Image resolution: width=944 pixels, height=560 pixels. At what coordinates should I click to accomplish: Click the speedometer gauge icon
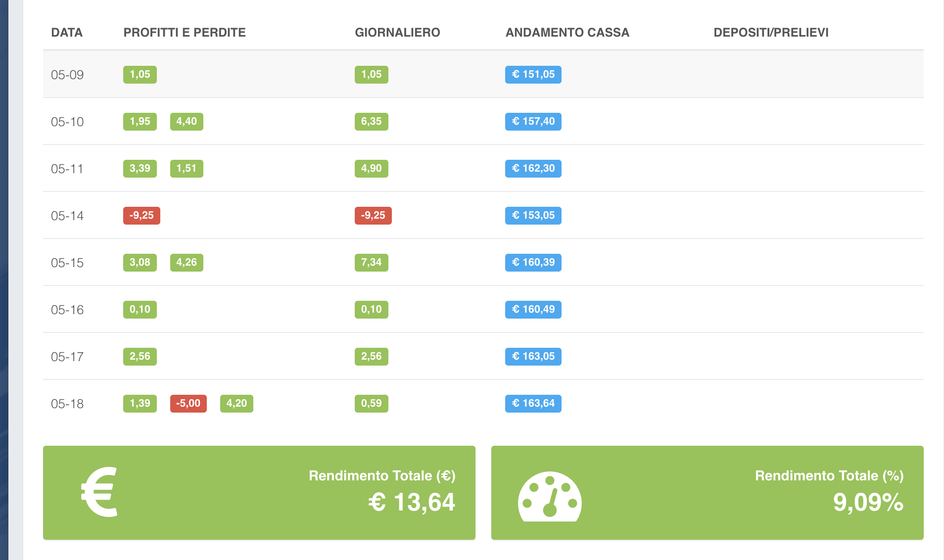[x=550, y=497]
